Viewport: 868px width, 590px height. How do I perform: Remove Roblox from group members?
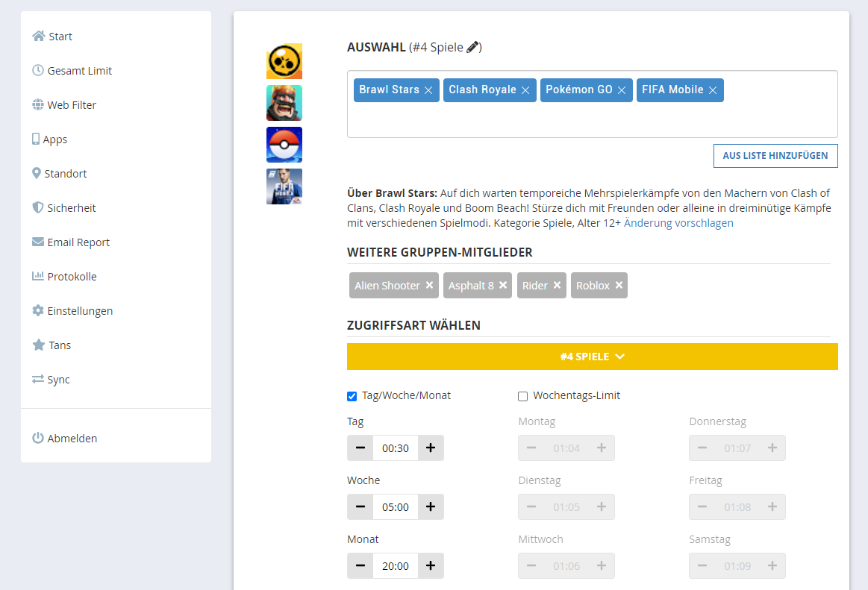[619, 285]
